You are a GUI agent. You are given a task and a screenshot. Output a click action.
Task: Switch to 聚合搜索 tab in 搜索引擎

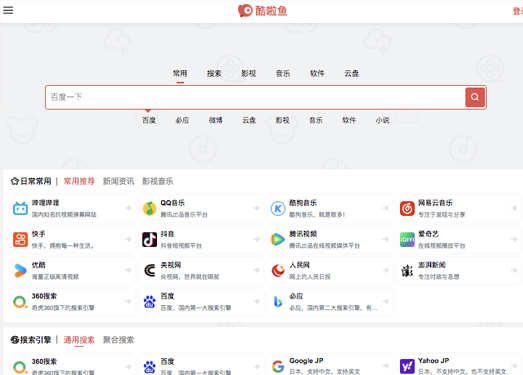point(118,340)
